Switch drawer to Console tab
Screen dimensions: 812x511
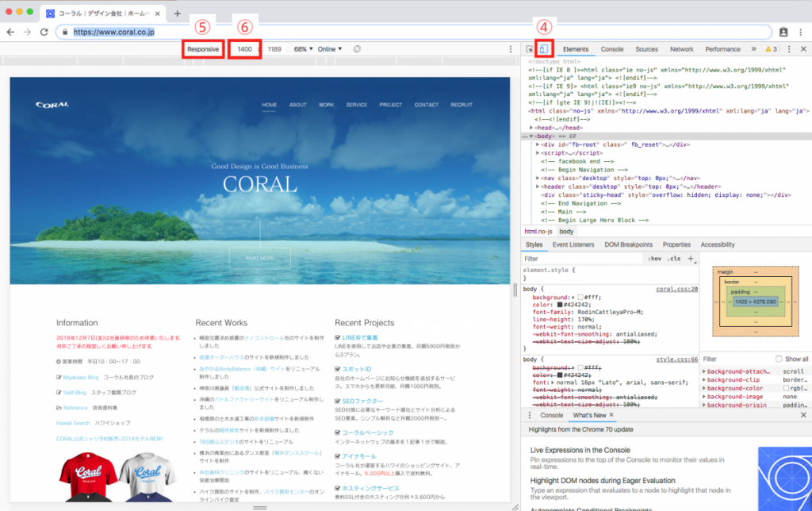pyautogui.click(x=552, y=415)
